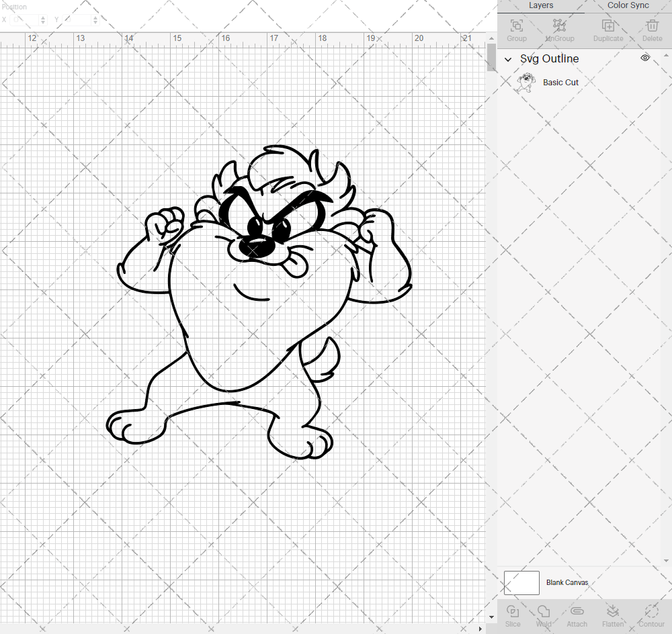The height and width of the screenshot is (634, 672).
Task: Select the Attach tool
Action: [577, 615]
